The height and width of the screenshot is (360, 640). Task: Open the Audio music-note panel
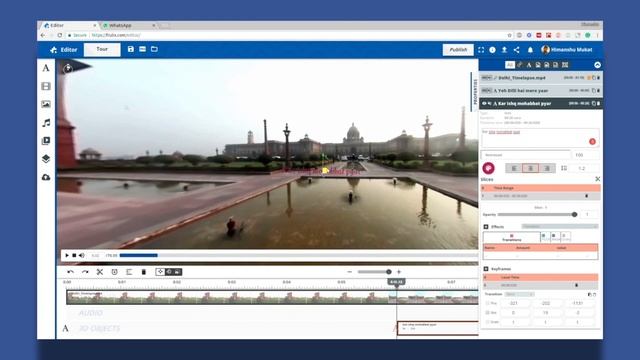(46, 122)
